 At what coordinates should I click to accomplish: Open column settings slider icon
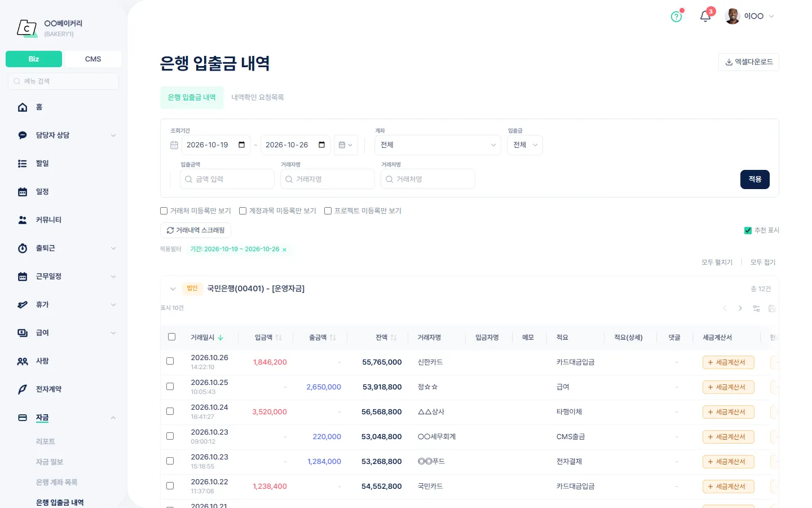click(756, 308)
